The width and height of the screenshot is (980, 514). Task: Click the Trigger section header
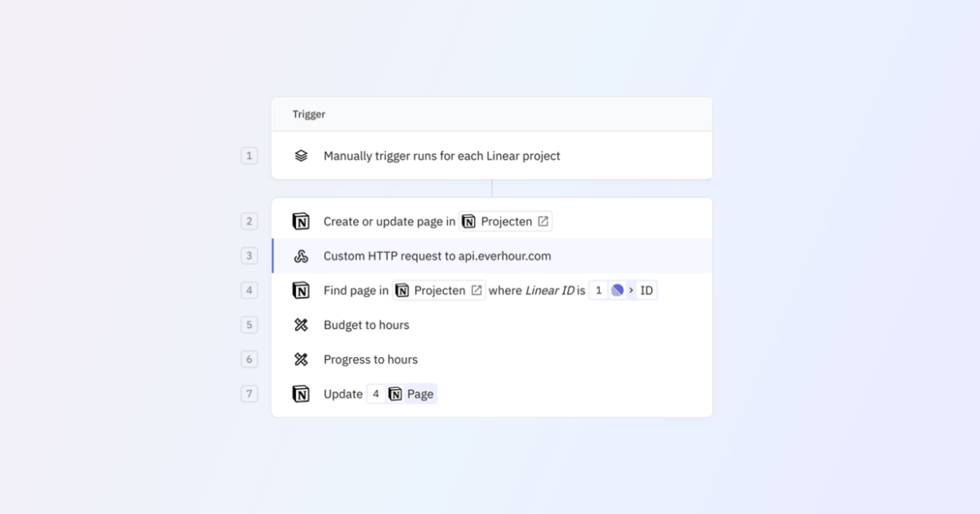[309, 114]
